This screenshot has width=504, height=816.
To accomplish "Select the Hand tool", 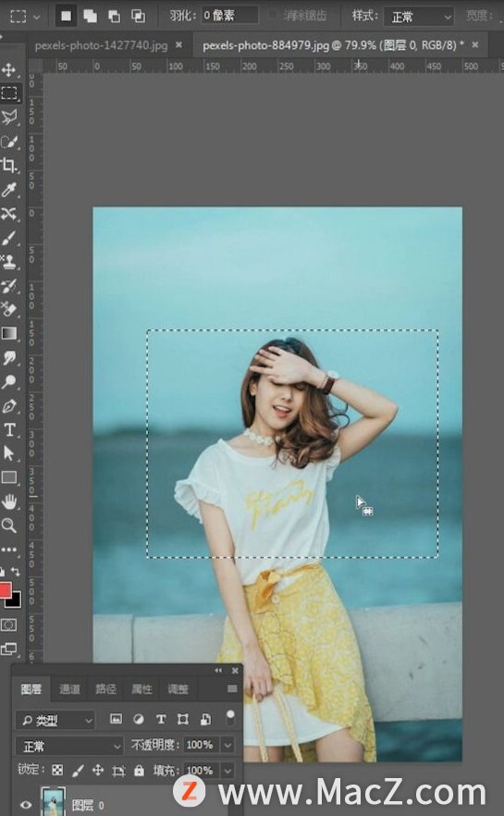I will coord(9,501).
